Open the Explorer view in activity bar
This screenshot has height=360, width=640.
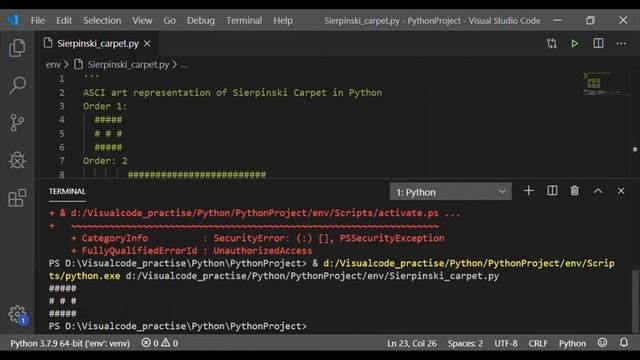[17, 48]
